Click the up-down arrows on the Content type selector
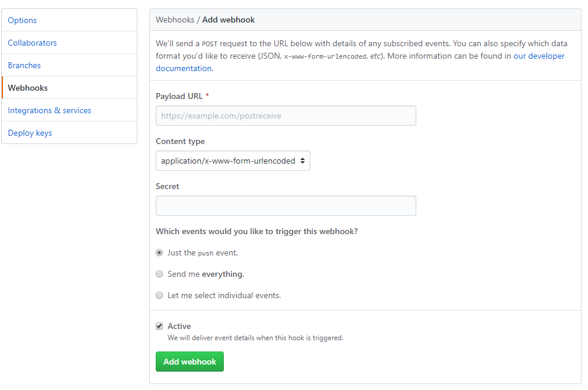The image size is (588, 390). [302, 161]
